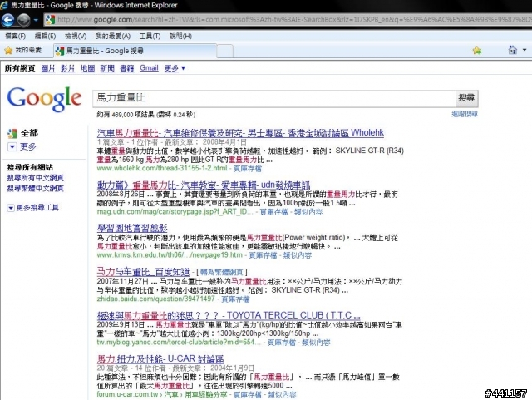
Task: Open 類似內容 for kmvs.km.edu.tw result
Action: click(298, 255)
